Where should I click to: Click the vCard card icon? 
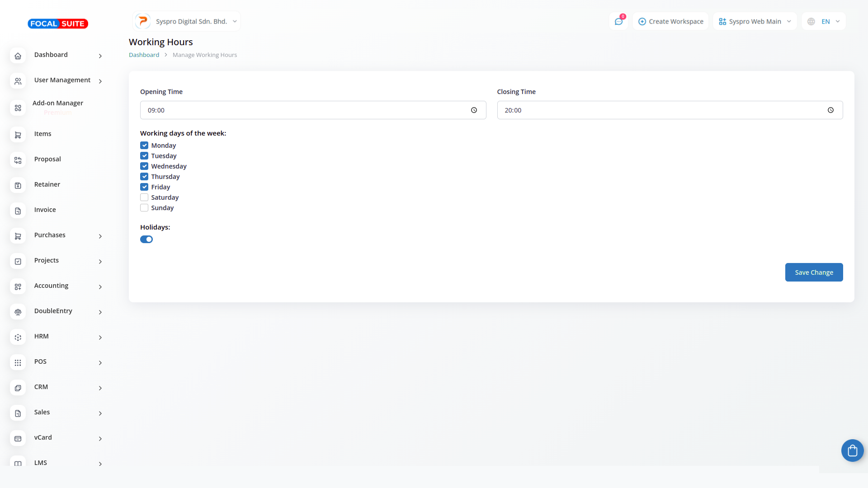pyautogui.click(x=18, y=438)
